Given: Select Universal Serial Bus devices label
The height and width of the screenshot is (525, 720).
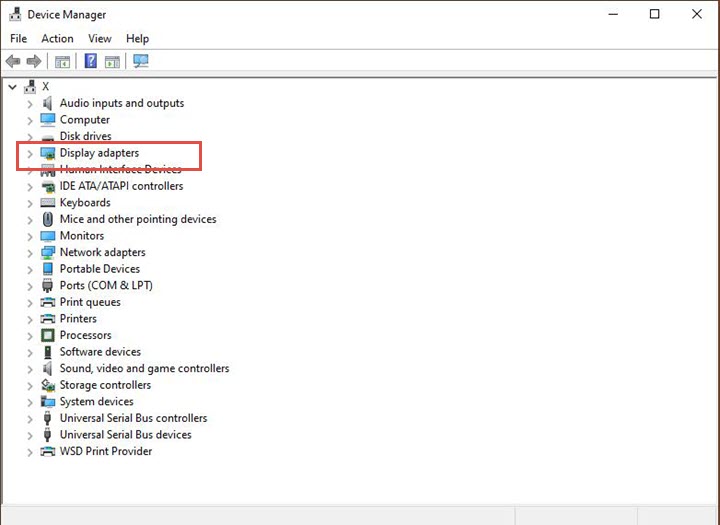Looking at the screenshot, I should (x=125, y=435).
